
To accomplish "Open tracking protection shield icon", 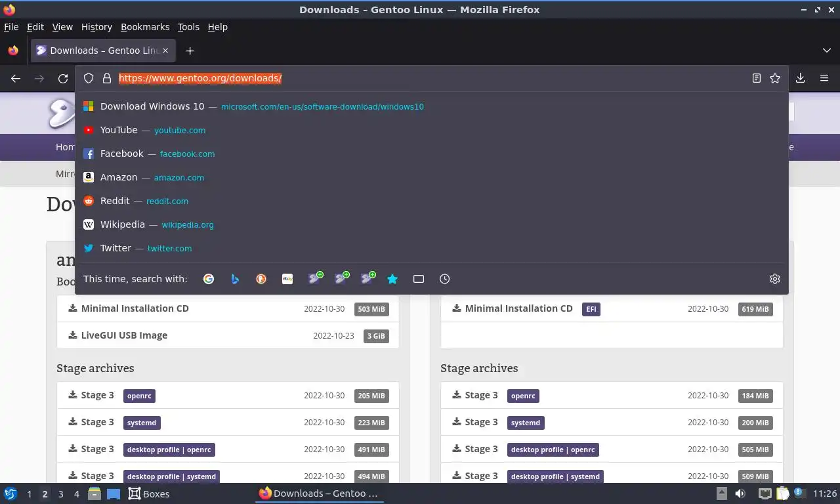I will [x=89, y=78].
